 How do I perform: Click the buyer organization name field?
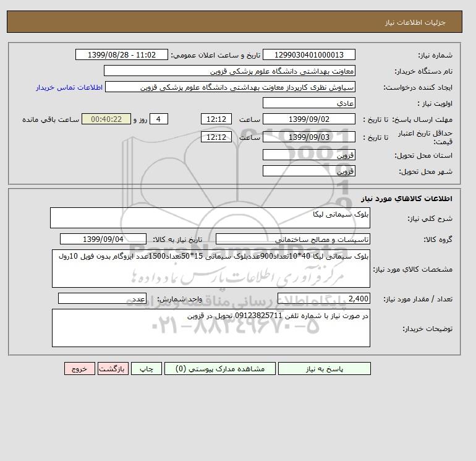point(229,71)
